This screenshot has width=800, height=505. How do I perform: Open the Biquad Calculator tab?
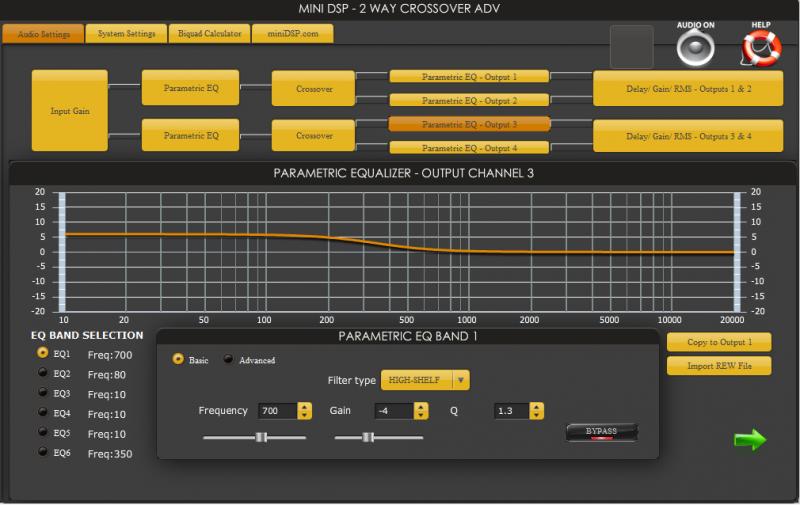[209, 34]
